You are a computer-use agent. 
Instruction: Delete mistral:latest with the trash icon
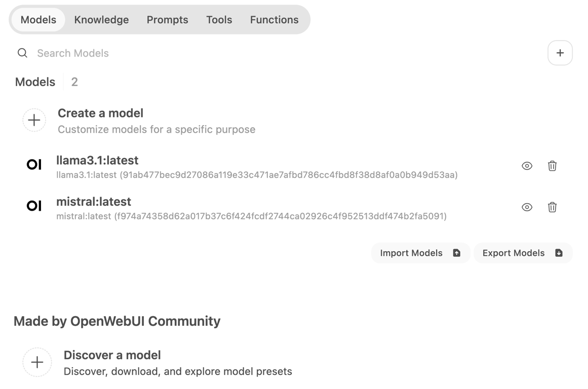[552, 207]
